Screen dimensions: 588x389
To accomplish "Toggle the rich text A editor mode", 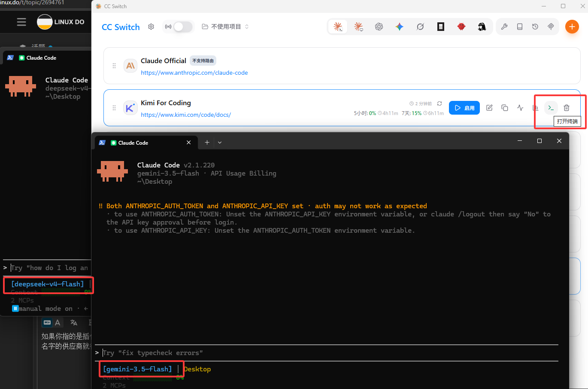I will tap(58, 322).
